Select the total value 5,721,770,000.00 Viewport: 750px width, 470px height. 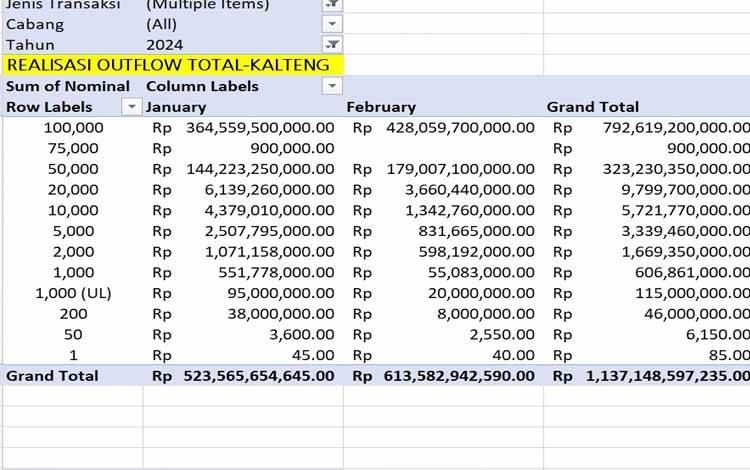[685, 210]
